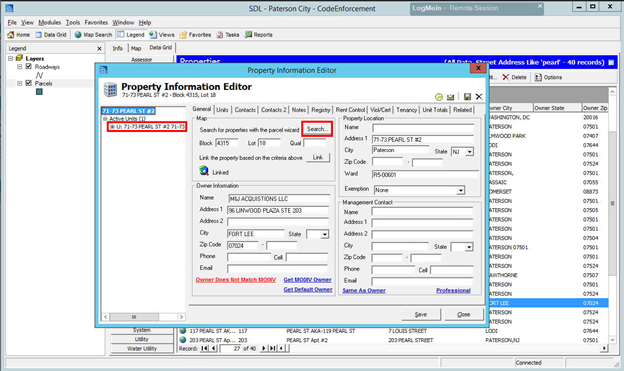Switch to the Units tab
Screen dimensions: 624x371
[222, 110]
